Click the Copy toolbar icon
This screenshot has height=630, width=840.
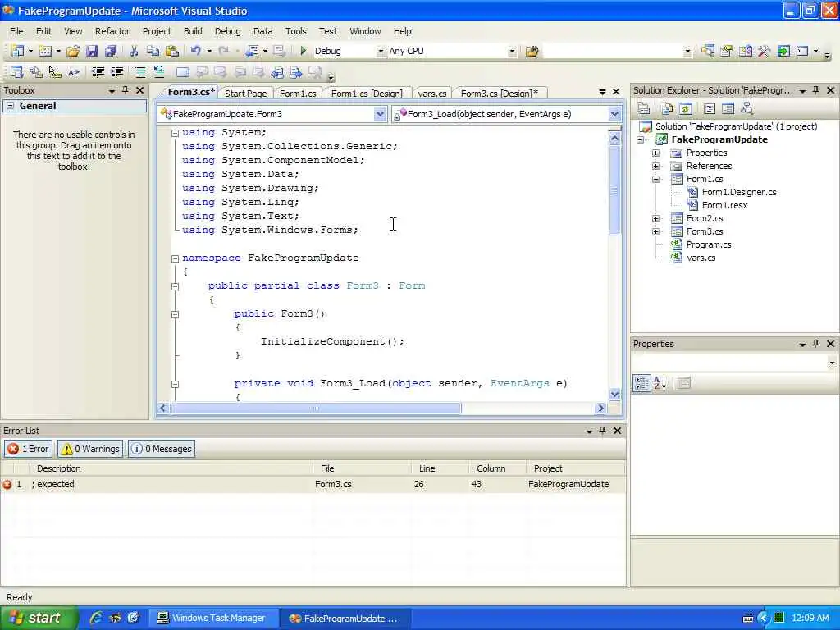pos(153,51)
